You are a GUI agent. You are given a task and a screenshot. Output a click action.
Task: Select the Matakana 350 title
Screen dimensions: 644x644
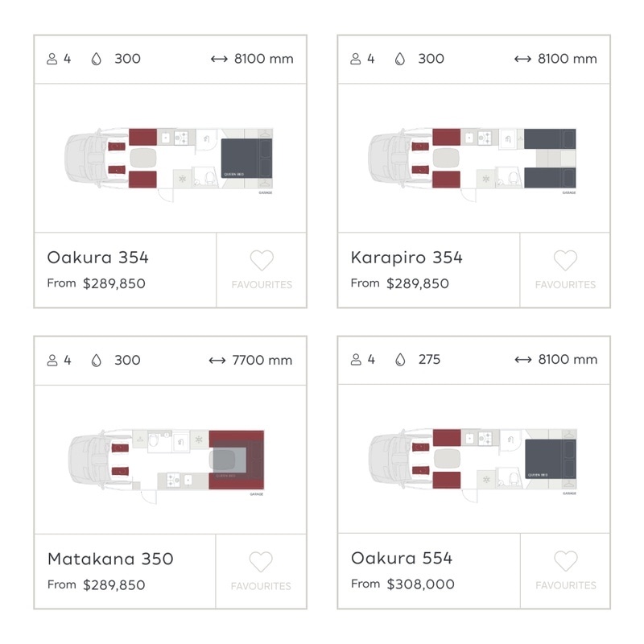pos(110,559)
